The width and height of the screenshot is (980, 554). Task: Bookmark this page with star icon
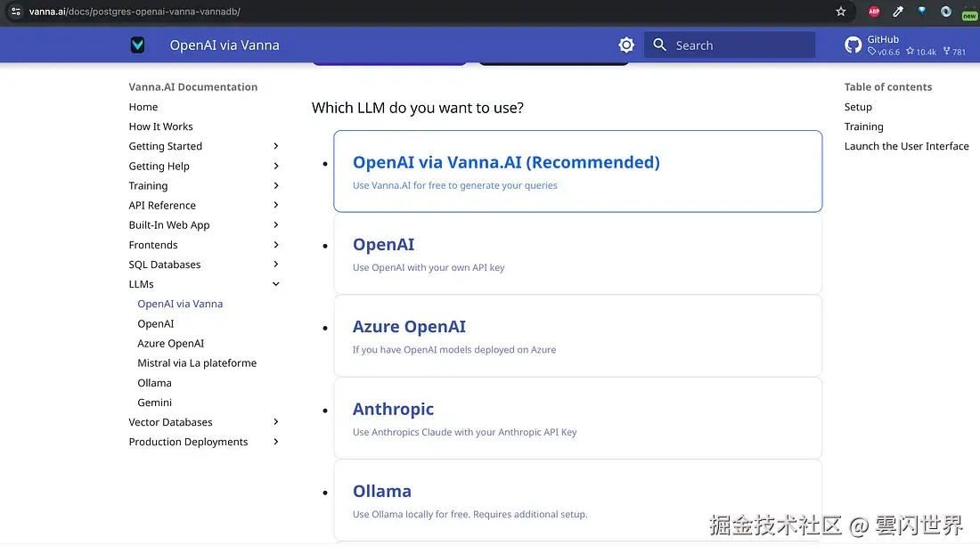[841, 12]
